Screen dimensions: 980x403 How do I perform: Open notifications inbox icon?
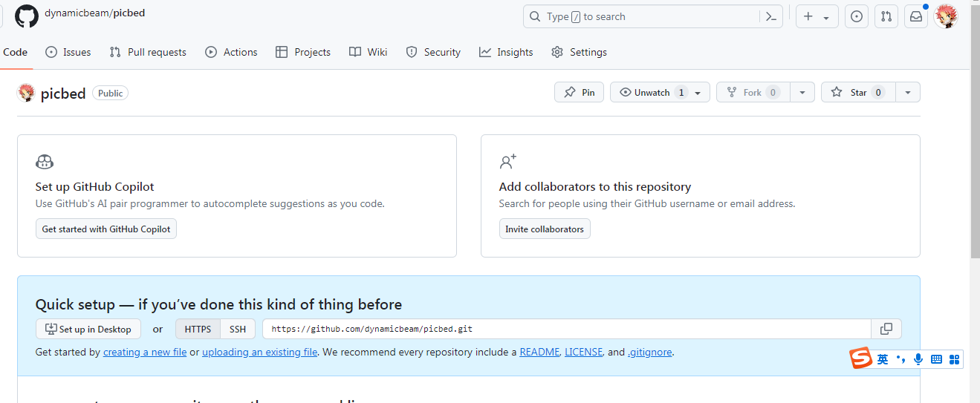point(916,16)
